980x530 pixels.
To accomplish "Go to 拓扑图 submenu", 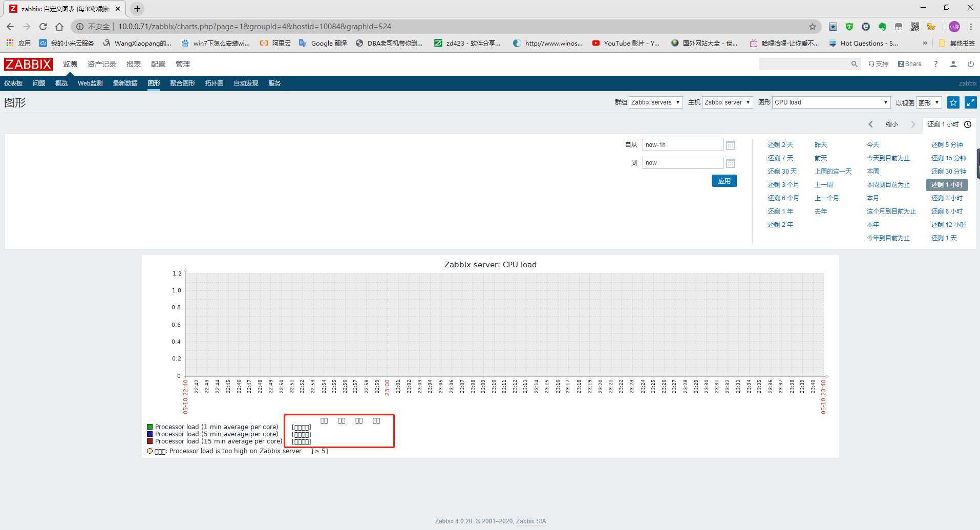I will pyautogui.click(x=214, y=83).
